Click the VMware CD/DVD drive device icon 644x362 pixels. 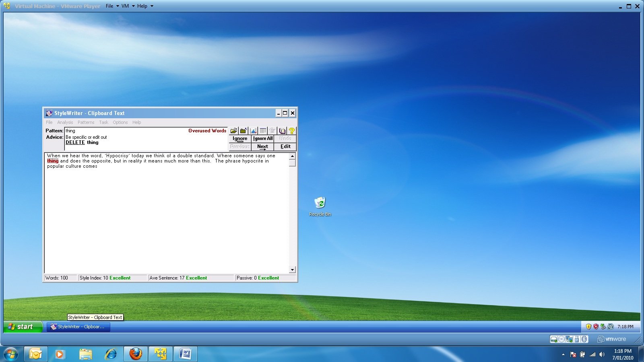[x=561, y=339]
